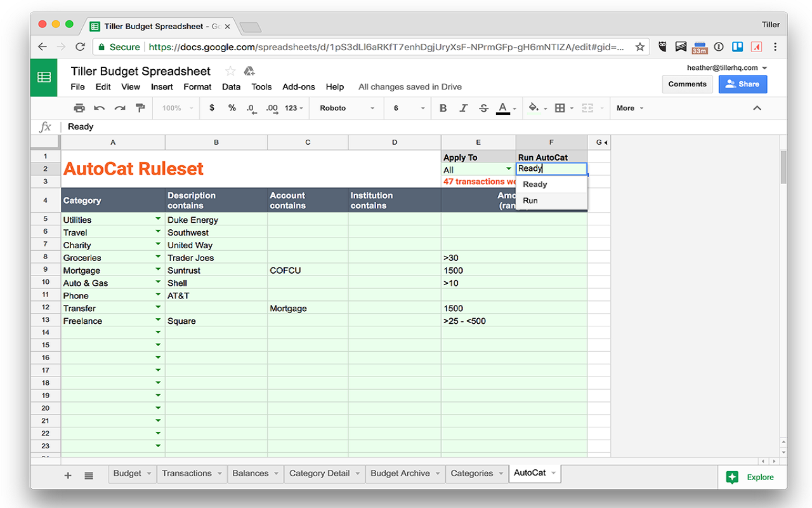The width and height of the screenshot is (812, 508).
Task: Switch to the Transactions sheet tab
Action: point(192,474)
